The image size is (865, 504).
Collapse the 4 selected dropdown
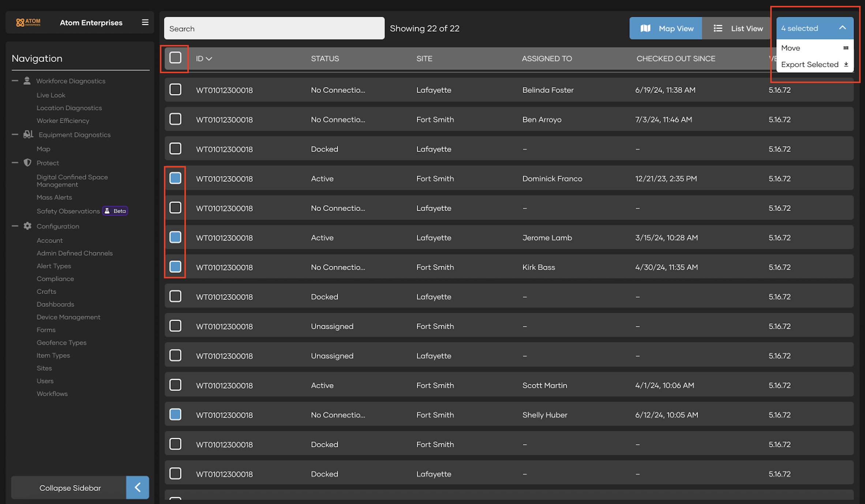click(842, 28)
